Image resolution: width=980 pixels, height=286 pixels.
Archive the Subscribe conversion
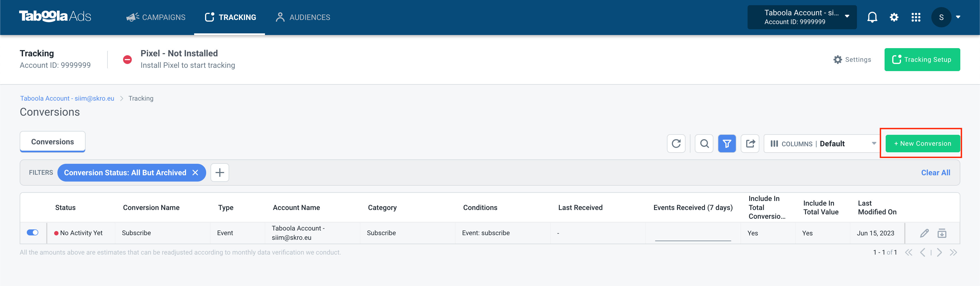tap(942, 233)
